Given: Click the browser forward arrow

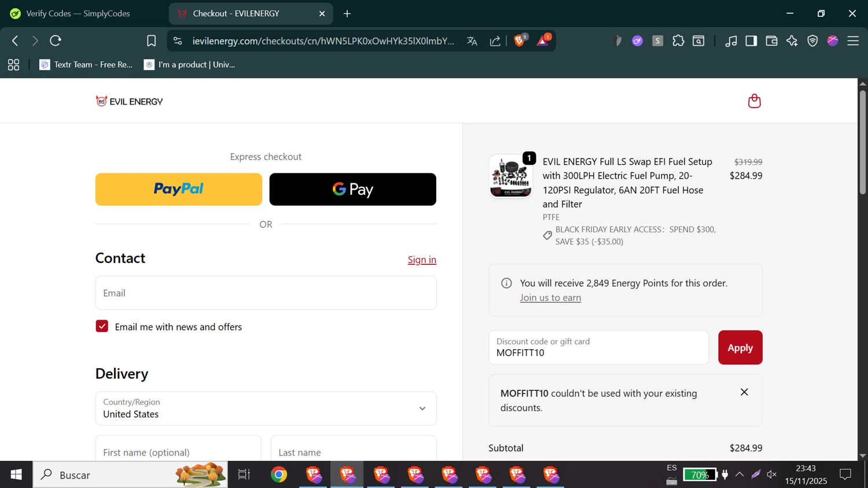Looking at the screenshot, I should click(x=35, y=40).
